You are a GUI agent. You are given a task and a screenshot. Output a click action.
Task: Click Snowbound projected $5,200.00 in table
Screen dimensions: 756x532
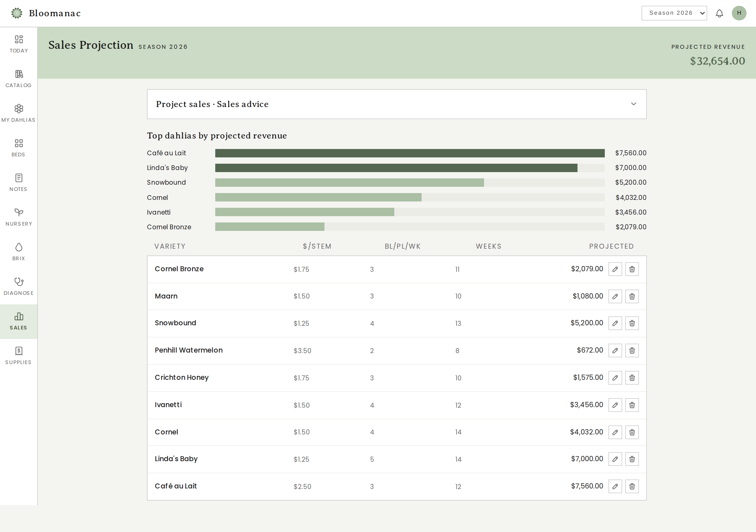click(587, 323)
